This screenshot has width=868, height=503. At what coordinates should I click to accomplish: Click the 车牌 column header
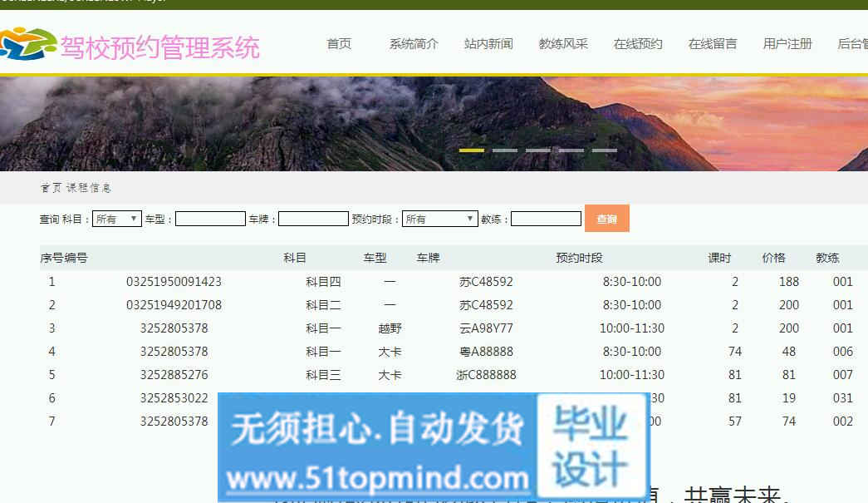click(x=428, y=258)
